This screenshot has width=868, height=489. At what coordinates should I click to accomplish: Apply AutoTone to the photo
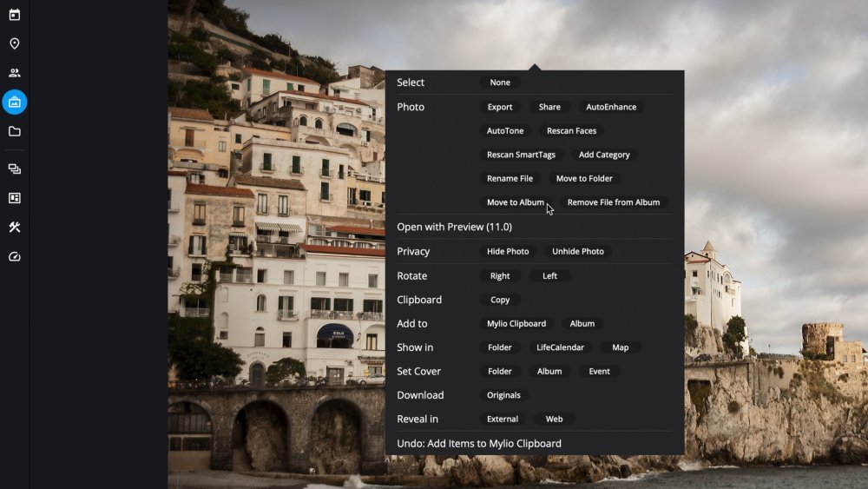tap(505, 130)
